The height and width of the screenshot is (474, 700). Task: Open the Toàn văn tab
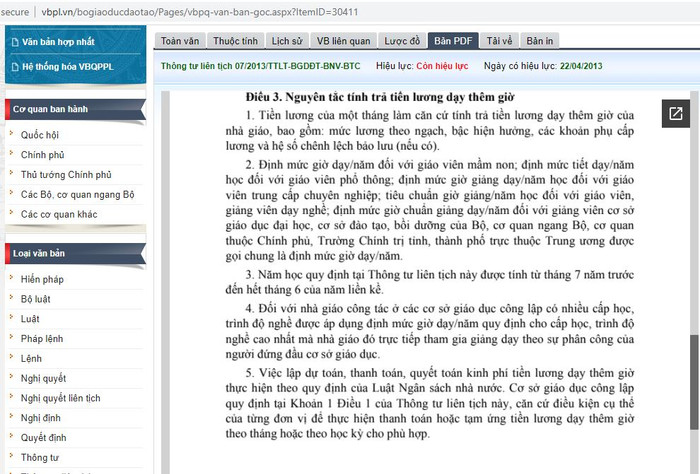pyautogui.click(x=179, y=41)
